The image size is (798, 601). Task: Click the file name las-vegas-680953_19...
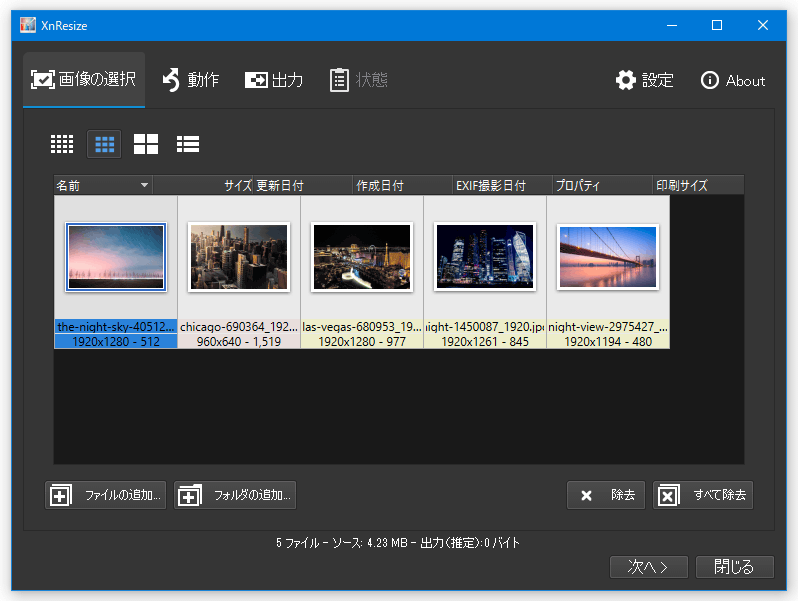tap(362, 327)
